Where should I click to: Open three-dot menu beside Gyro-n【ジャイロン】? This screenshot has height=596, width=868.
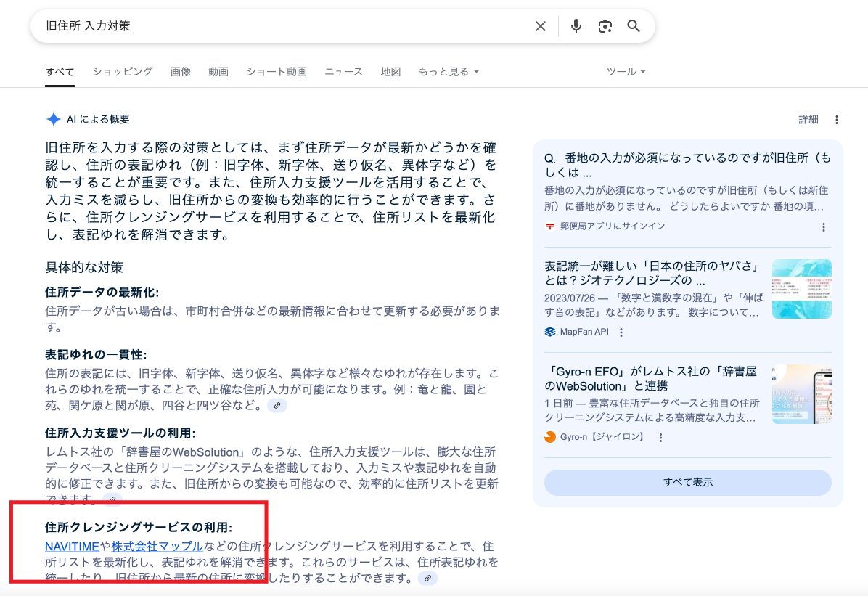coord(660,438)
